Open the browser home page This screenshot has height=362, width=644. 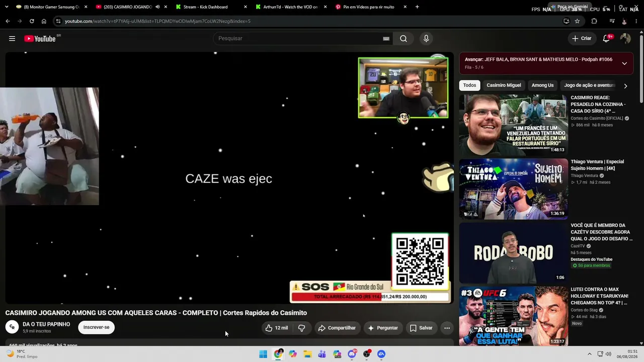[44, 21]
